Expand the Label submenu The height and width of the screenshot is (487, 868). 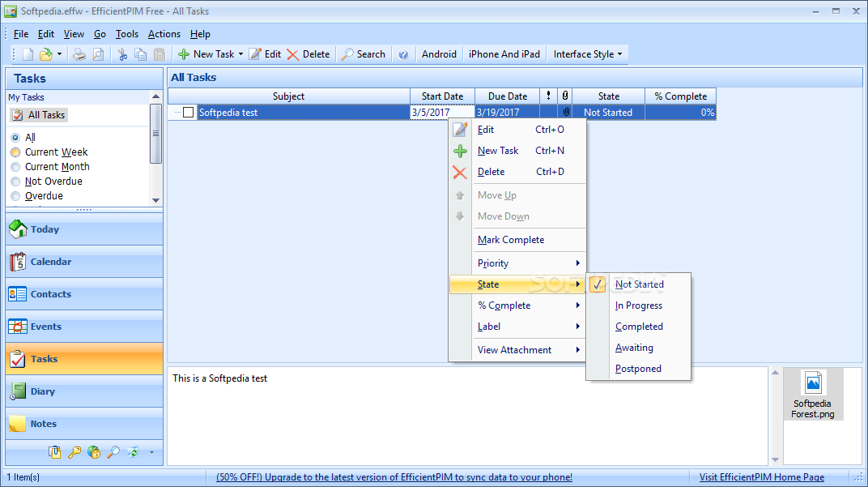click(x=517, y=327)
